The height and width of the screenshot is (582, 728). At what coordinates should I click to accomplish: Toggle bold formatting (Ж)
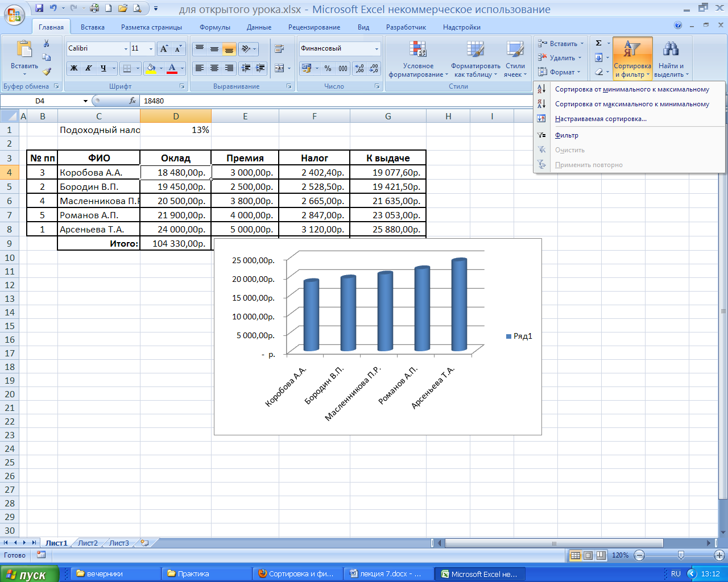(74, 68)
